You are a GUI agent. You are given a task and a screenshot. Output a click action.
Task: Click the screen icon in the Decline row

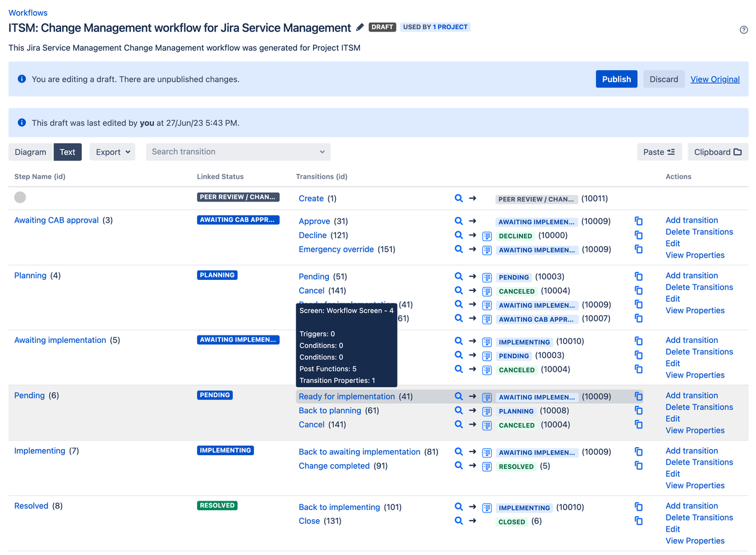[x=487, y=236]
